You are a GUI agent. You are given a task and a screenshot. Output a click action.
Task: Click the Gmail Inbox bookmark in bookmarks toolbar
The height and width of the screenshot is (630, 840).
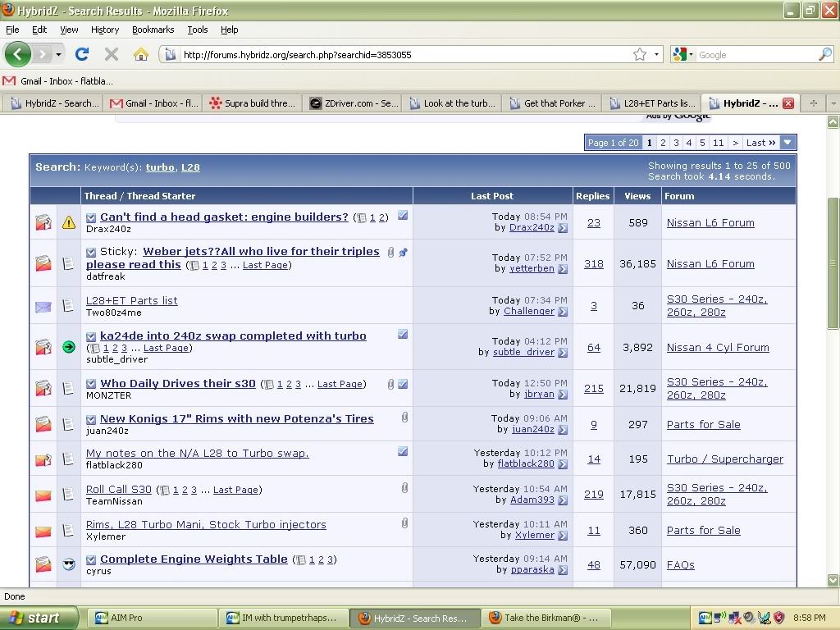57,81
